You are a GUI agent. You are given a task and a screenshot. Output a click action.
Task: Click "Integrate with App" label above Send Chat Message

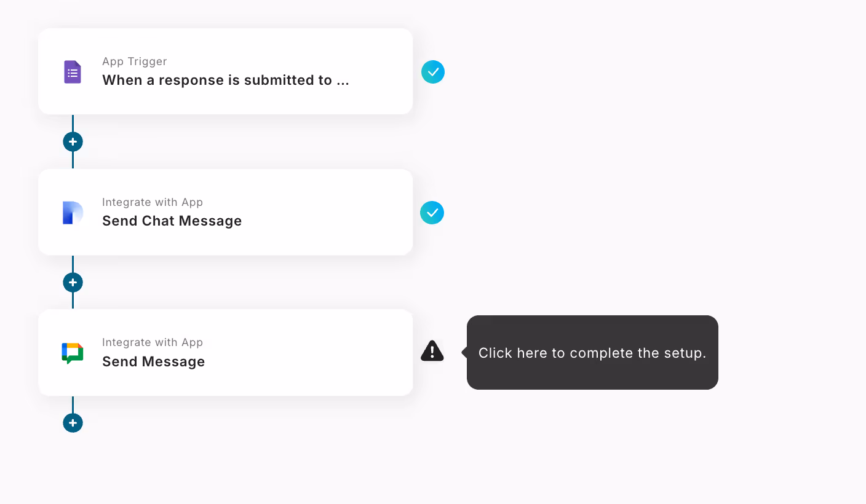pos(153,202)
